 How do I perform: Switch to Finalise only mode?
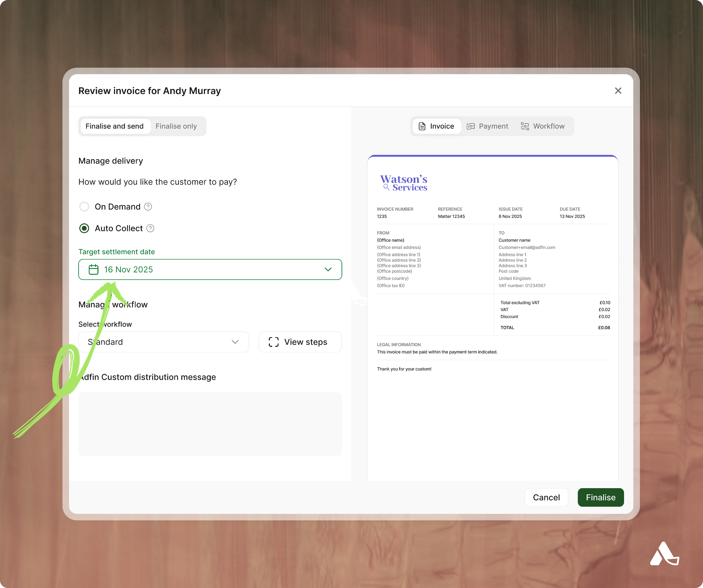coord(176,126)
